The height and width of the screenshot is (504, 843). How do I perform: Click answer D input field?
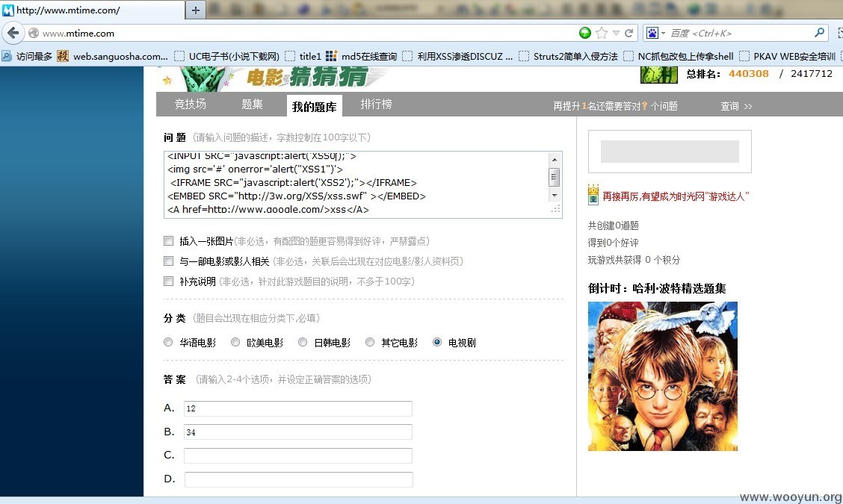pyautogui.click(x=298, y=479)
